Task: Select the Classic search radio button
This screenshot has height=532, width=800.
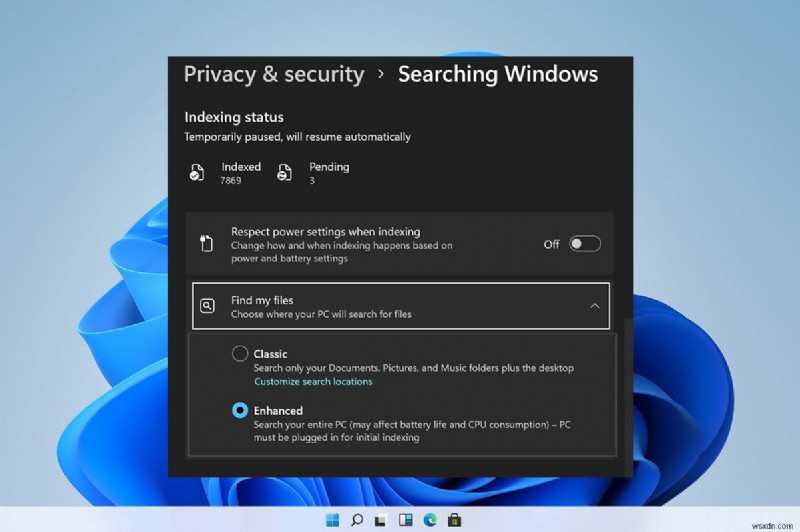Action: (x=240, y=353)
